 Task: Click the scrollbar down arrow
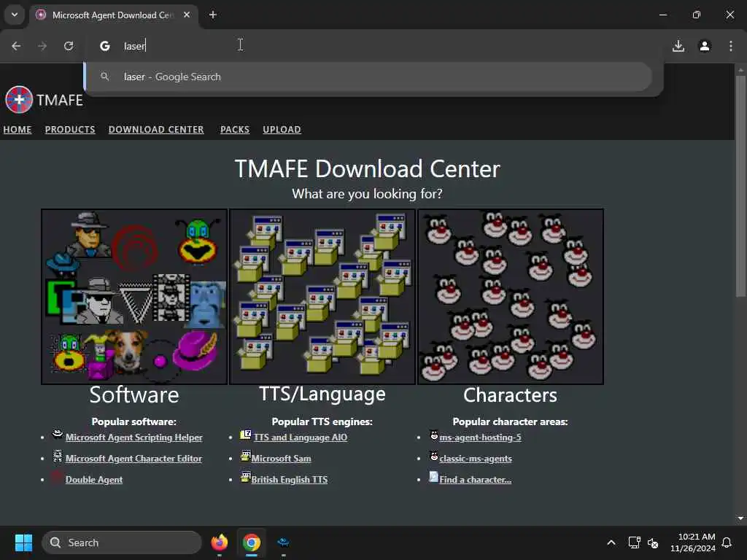[740, 518]
